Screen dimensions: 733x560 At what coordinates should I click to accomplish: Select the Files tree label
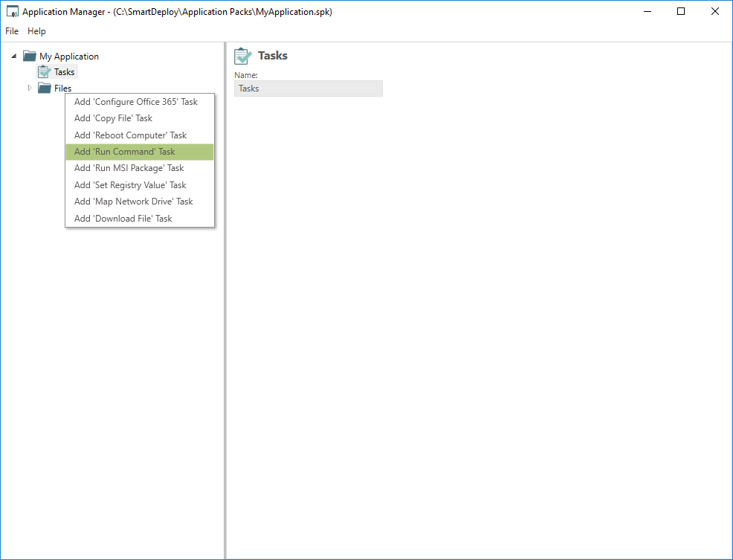coord(62,88)
